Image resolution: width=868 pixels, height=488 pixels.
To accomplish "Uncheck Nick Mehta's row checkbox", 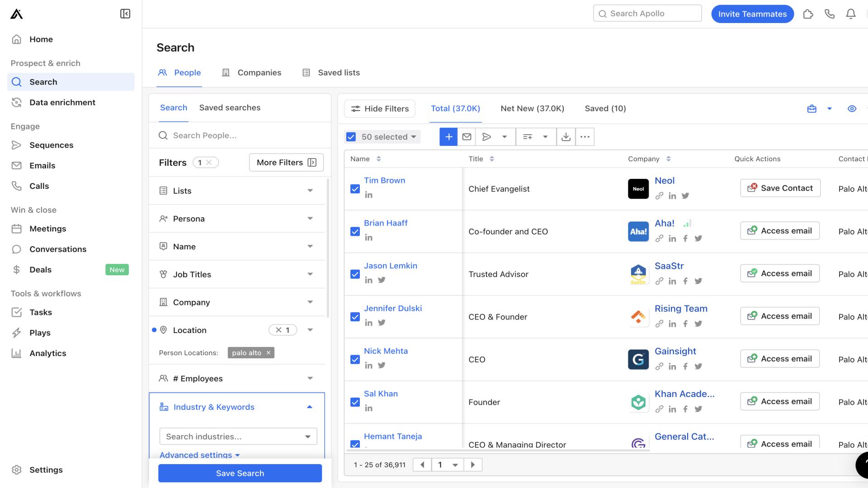I will [355, 360].
